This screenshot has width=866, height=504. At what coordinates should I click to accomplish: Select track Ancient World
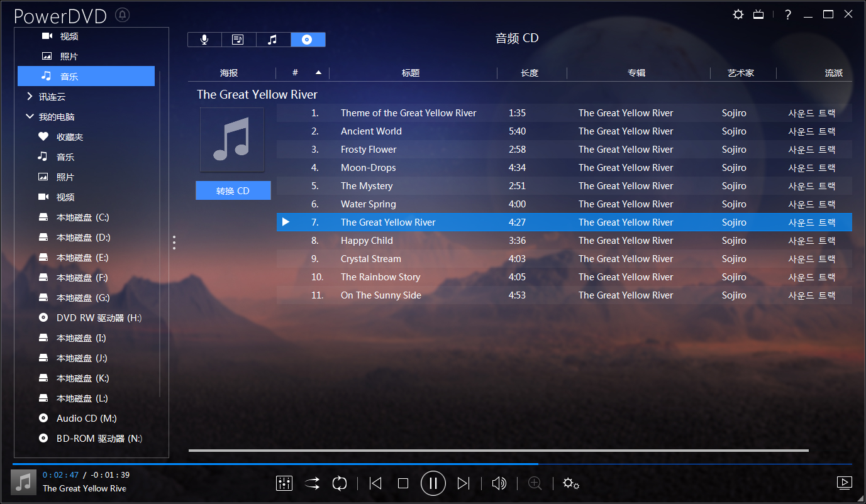click(x=564, y=131)
